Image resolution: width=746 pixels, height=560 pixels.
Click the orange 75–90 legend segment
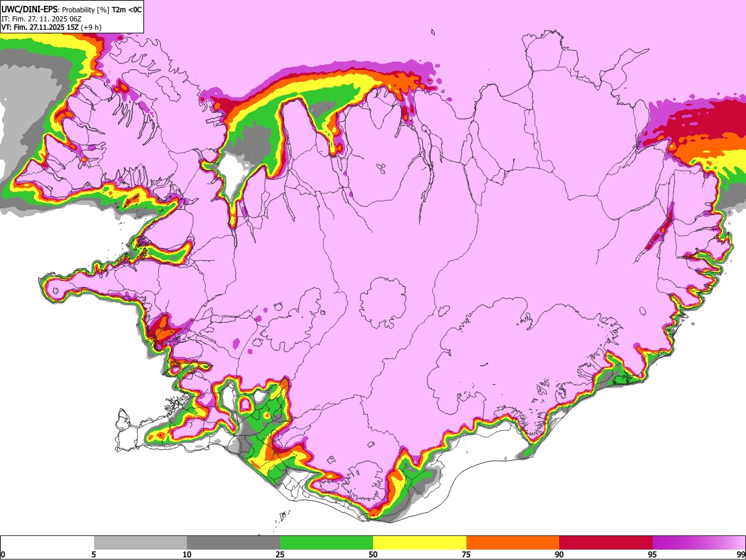pyautogui.click(x=513, y=542)
